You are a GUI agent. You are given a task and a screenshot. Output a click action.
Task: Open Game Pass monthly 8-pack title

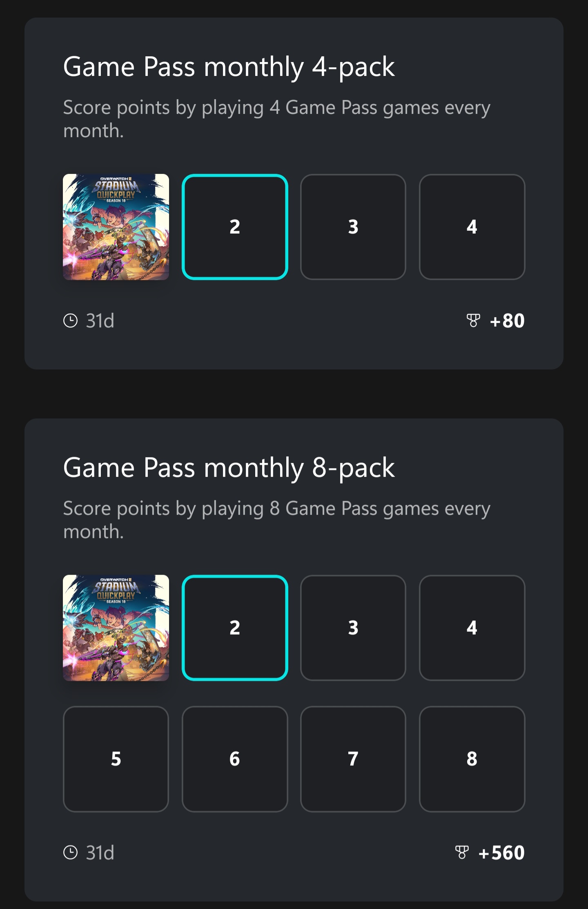pyautogui.click(x=229, y=468)
